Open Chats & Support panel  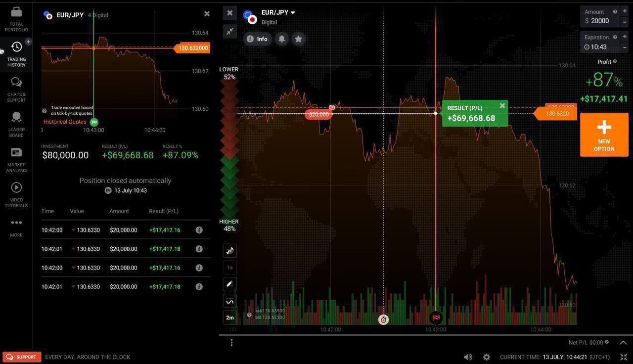click(16, 89)
